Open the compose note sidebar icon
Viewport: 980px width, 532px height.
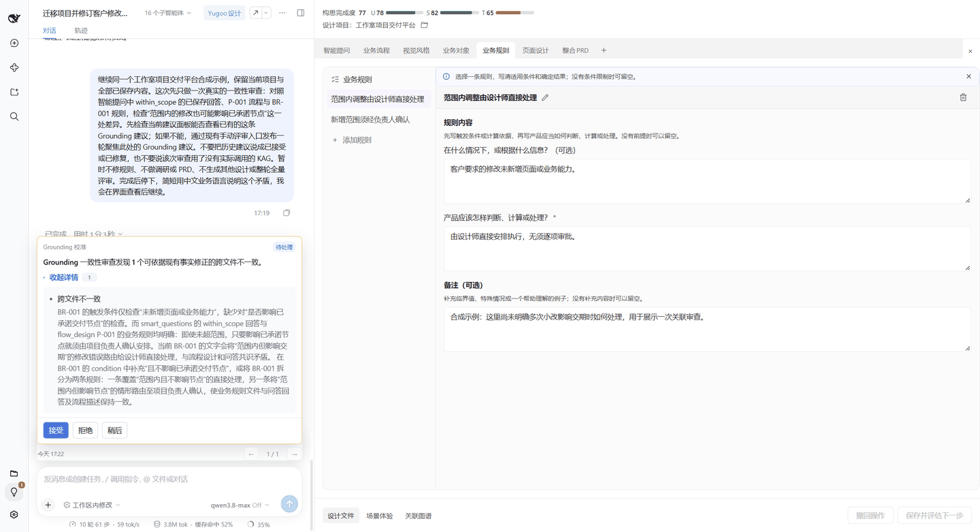pyautogui.click(x=14, y=92)
